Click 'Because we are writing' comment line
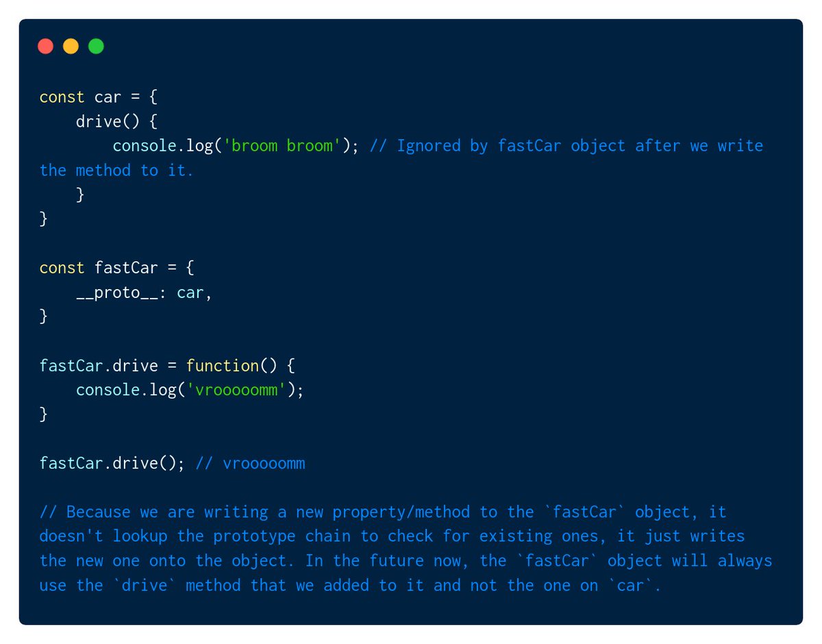The image size is (822, 644). (383, 512)
